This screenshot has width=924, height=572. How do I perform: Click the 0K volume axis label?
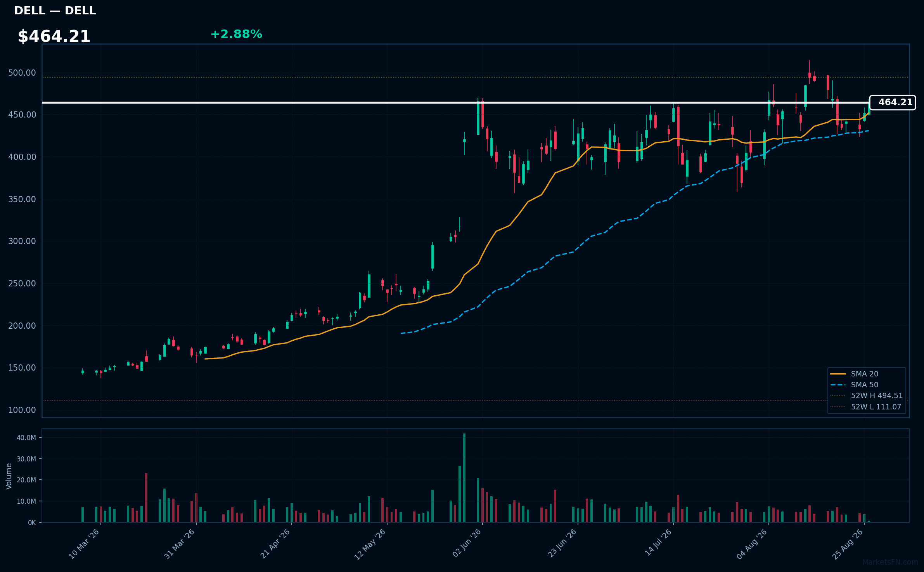click(x=32, y=523)
